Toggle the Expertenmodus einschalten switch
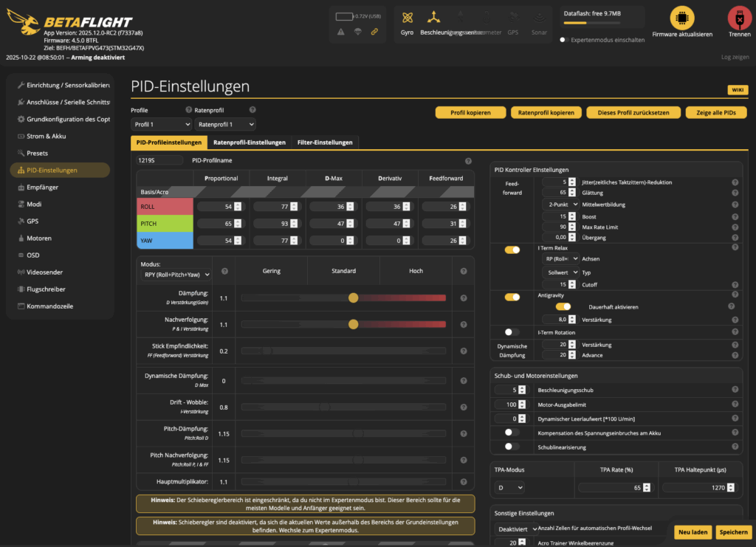Image resolution: width=756 pixels, height=547 pixels. [x=564, y=40]
